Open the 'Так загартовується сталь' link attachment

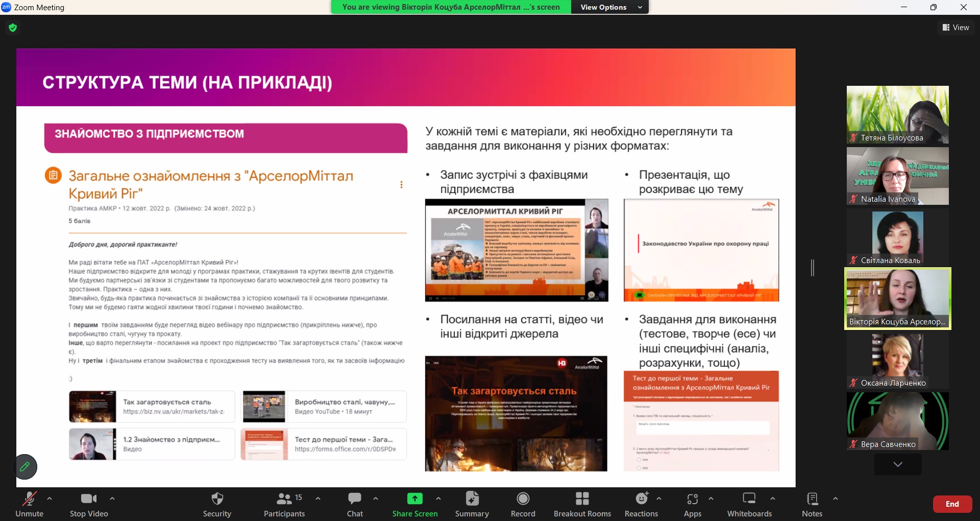pos(152,407)
